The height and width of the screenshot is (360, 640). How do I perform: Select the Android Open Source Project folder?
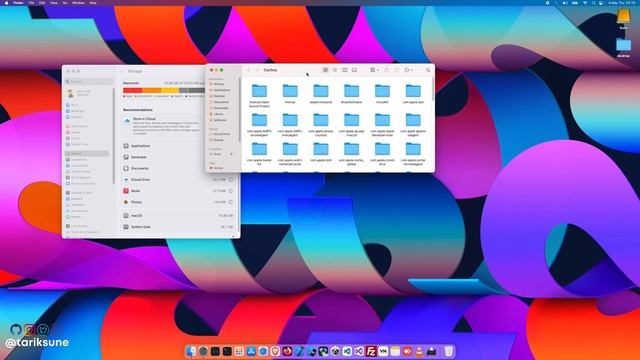tap(259, 95)
